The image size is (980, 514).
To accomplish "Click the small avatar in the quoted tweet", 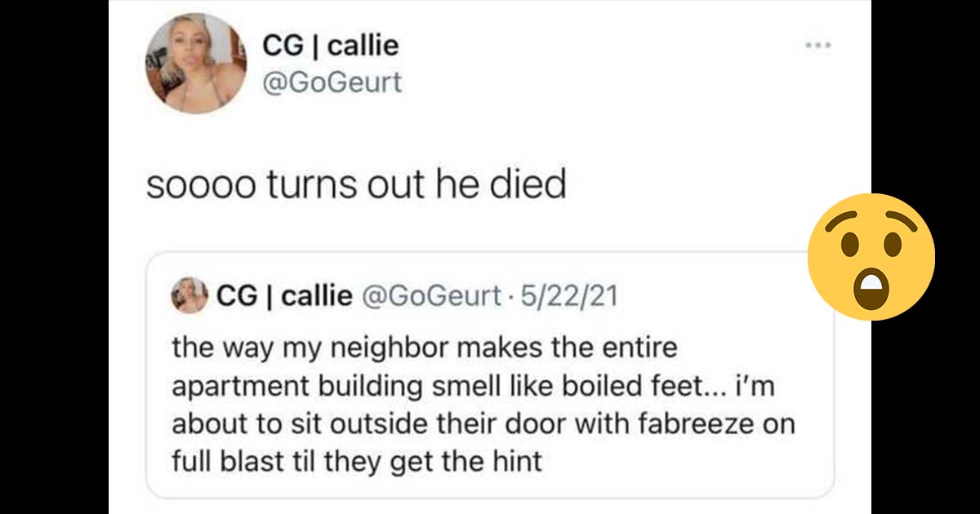I will coord(189,295).
